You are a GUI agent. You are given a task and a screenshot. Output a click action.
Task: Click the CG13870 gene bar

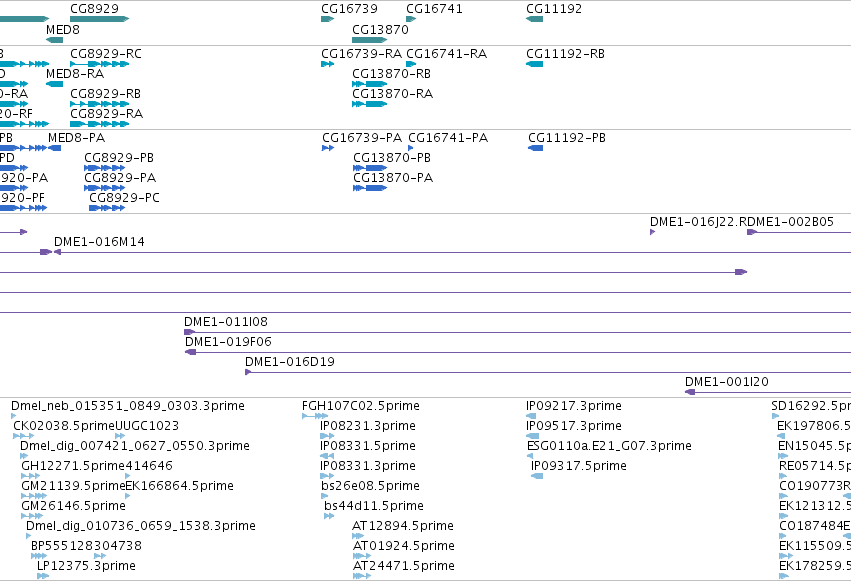pyautogui.click(x=370, y=40)
